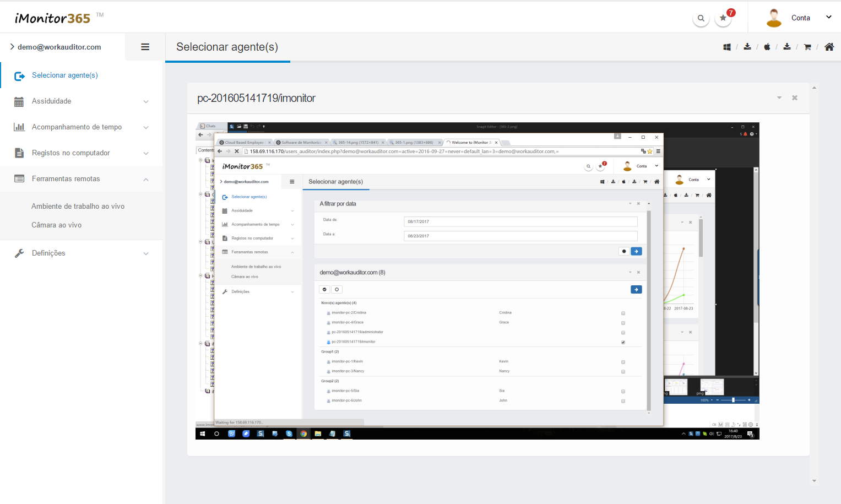841x504 pixels.
Task: Open Câmara ao vivo
Action: pyautogui.click(x=56, y=225)
